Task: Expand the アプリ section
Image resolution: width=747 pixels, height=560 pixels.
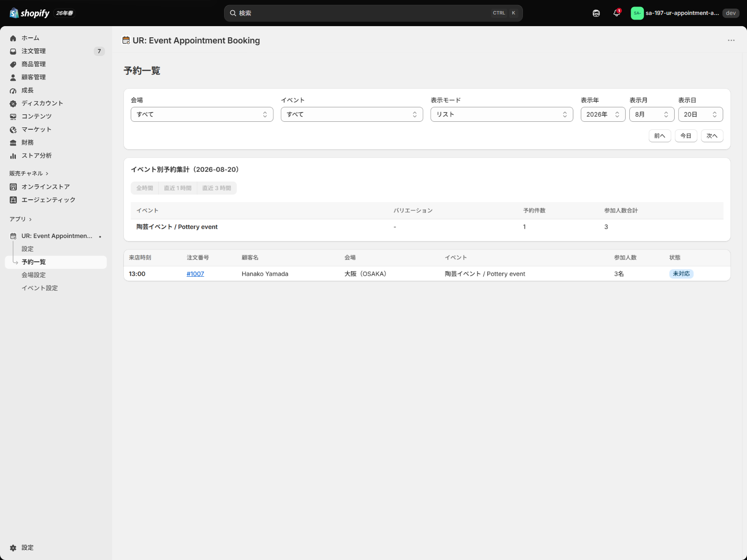Action: pos(21,219)
